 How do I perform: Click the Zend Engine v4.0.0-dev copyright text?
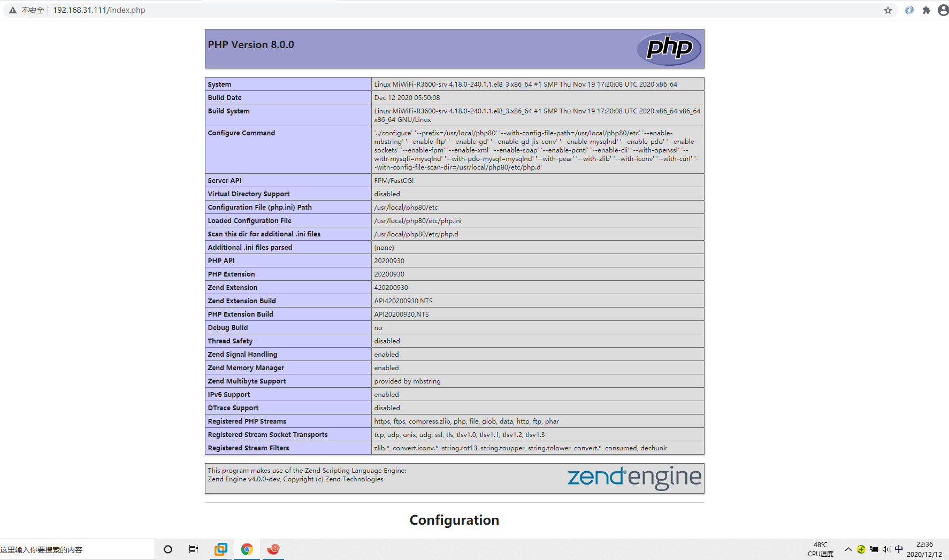tap(295, 479)
